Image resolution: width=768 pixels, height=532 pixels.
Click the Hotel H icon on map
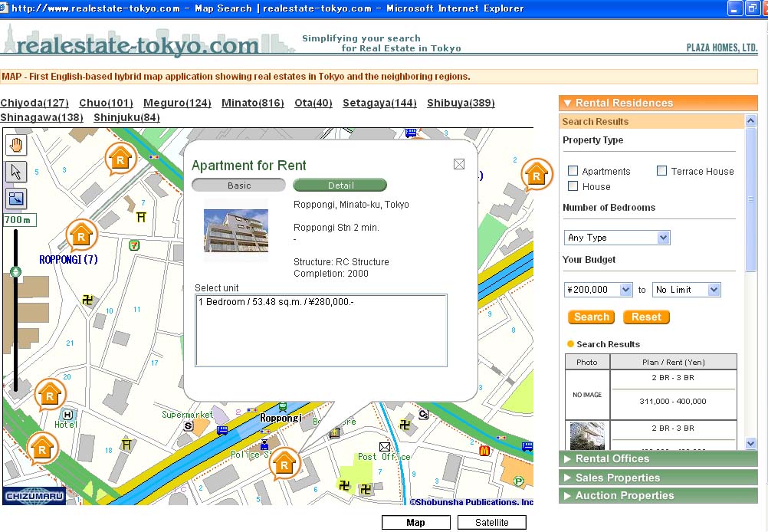click(x=67, y=415)
